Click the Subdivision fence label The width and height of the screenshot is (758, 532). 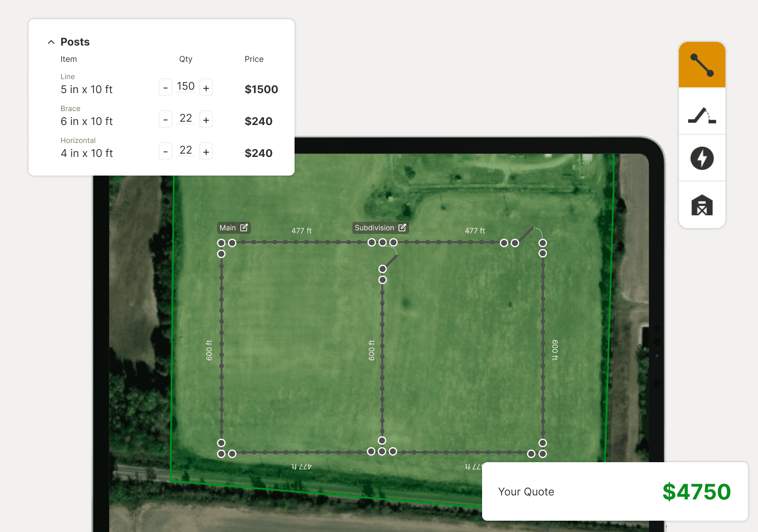pyautogui.click(x=374, y=228)
